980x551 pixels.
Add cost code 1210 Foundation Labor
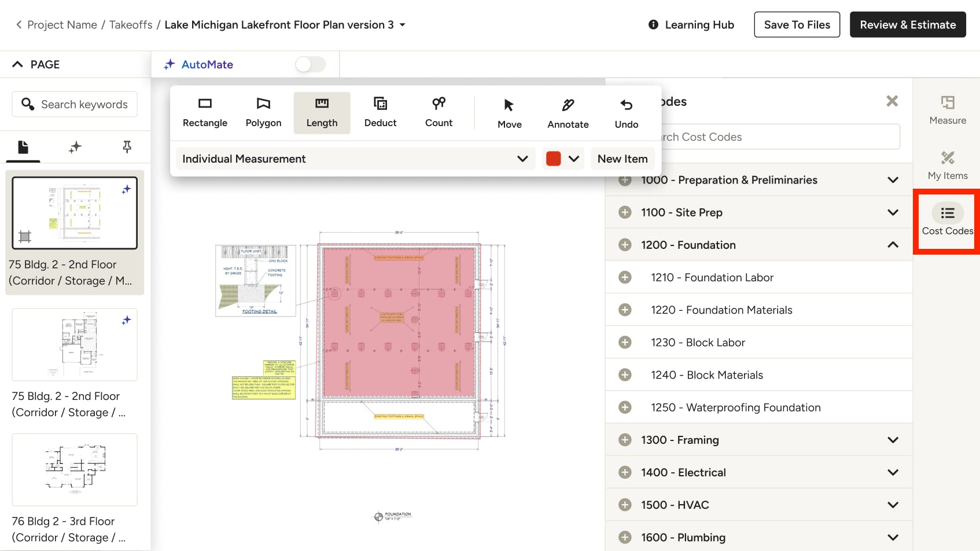pyautogui.click(x=625, y=277)
